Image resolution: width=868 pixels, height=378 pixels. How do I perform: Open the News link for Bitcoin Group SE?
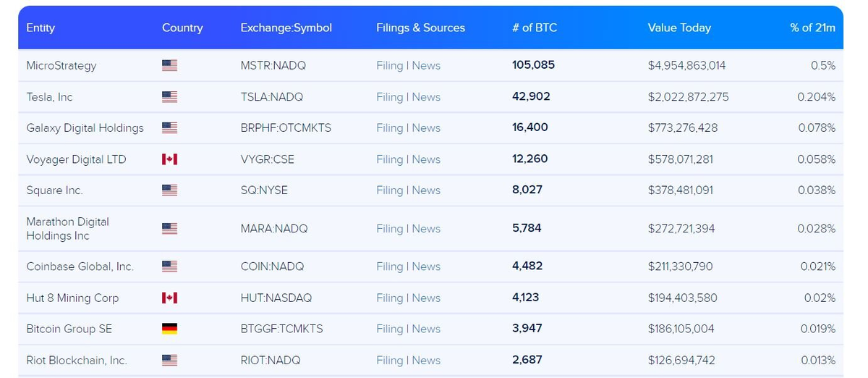pyautogui.click(x=426, y=329)
